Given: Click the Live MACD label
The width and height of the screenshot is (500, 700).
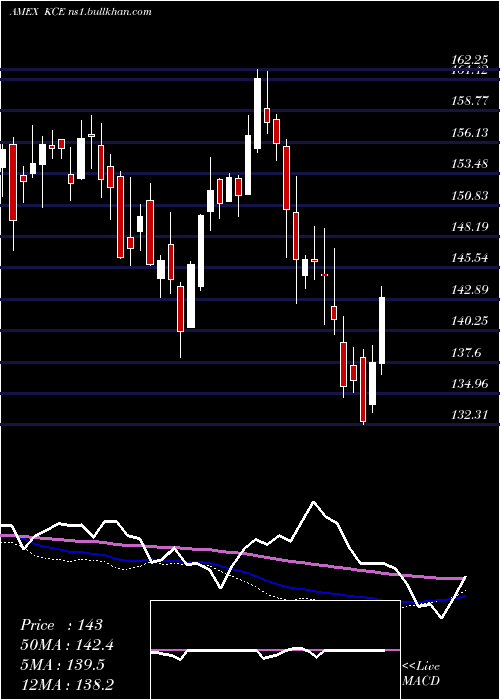Looking at the screenshot, I should pyautogui.click(x=421, y=673).
